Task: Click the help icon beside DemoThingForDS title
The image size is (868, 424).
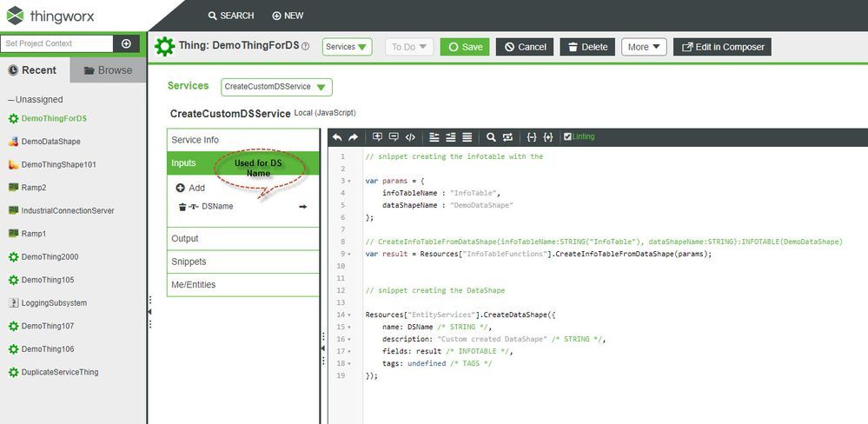Action: tap(305, 47)
